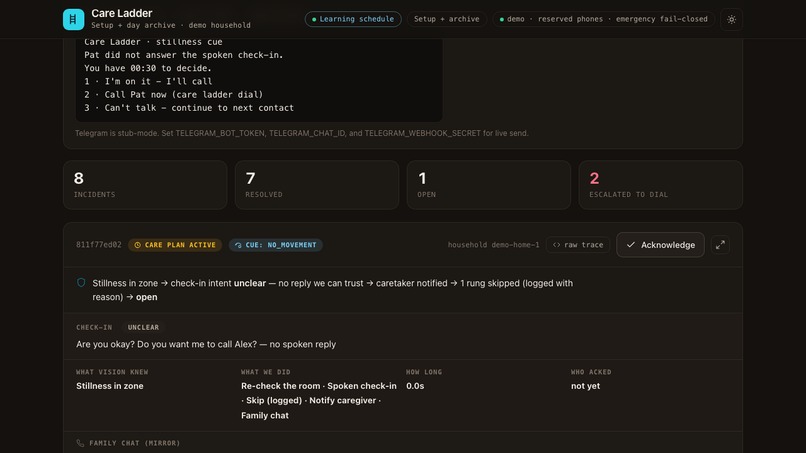Click option '3 · Can't talk – continue'
The height and width of the screenshot is (453, 806).
(x=189, y=108)
